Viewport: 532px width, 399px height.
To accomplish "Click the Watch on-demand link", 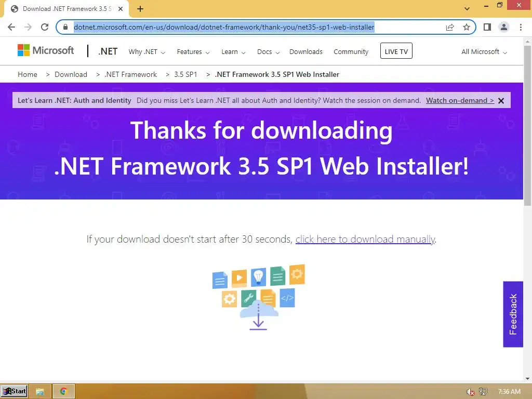I will point(460,100).
